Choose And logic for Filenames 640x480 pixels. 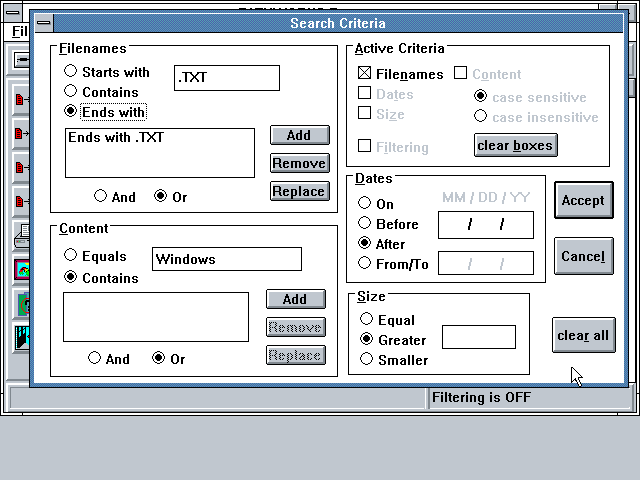click(x=115, y=197)
